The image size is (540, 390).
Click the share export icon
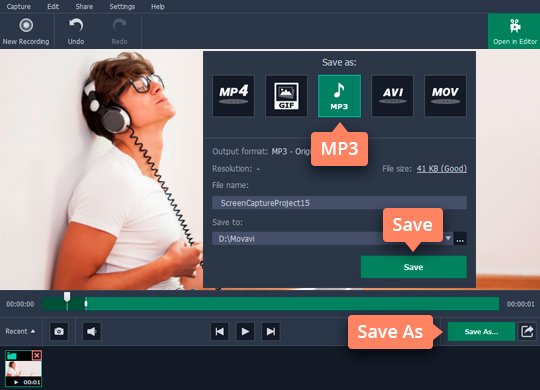tap(527, 331)
